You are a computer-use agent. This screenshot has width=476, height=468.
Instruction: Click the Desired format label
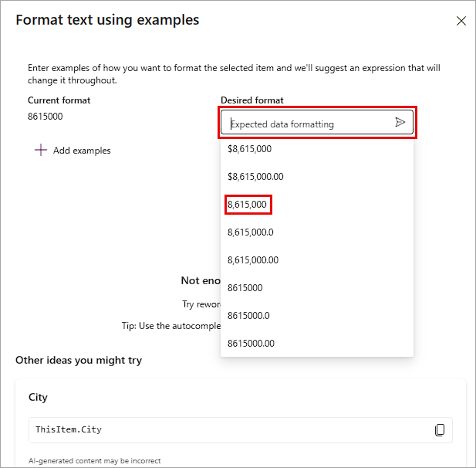[252, 100]
